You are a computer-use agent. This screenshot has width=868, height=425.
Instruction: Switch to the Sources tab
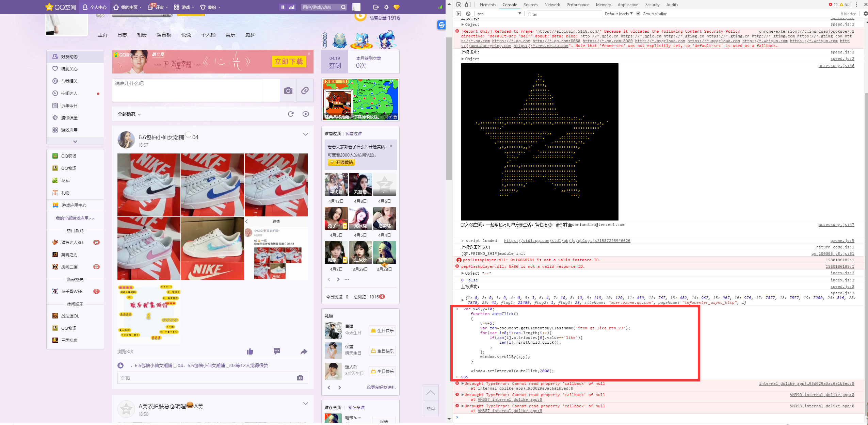pyautogui.click(x=531, y=4)
